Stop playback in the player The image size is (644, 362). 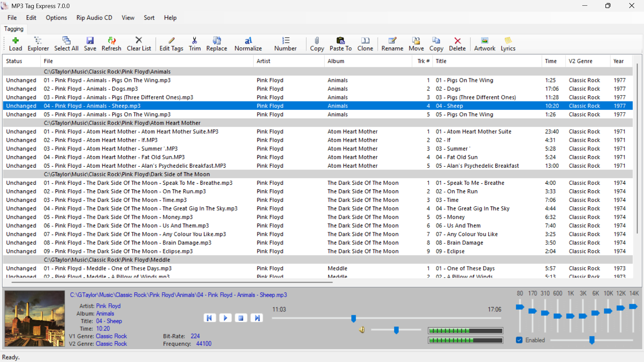pos(241,318)
